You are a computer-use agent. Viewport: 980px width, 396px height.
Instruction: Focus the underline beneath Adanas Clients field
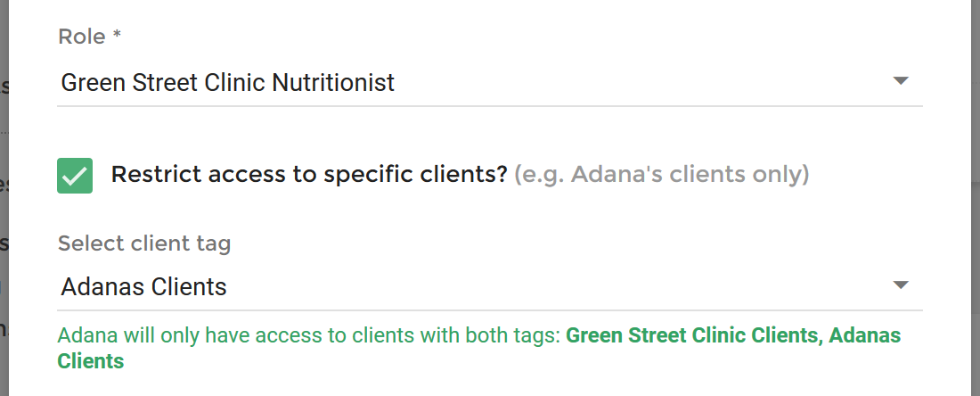coord(489,309)
